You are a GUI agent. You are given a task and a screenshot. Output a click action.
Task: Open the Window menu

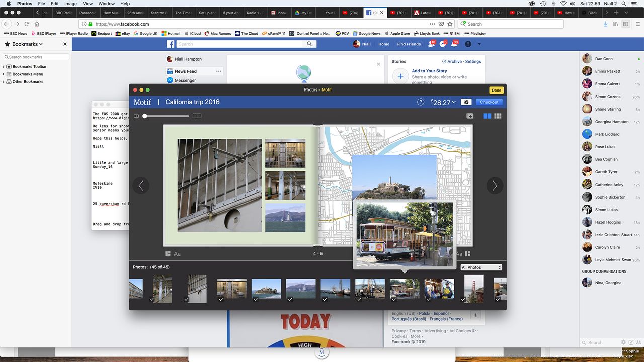click(x=106, y=4)
